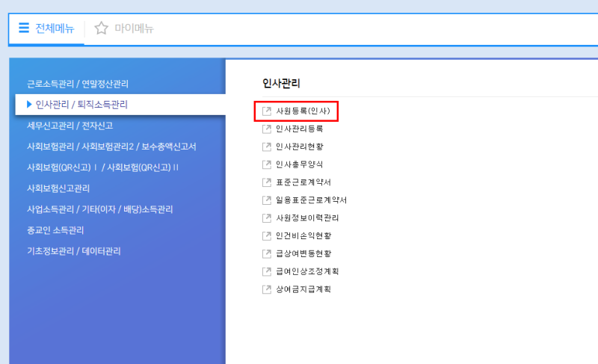The height and width of the screenshot is (364, 598).
Task: Open 일용표준근로계약서 link
Action: pyautogui.click(x=311, y=200)
